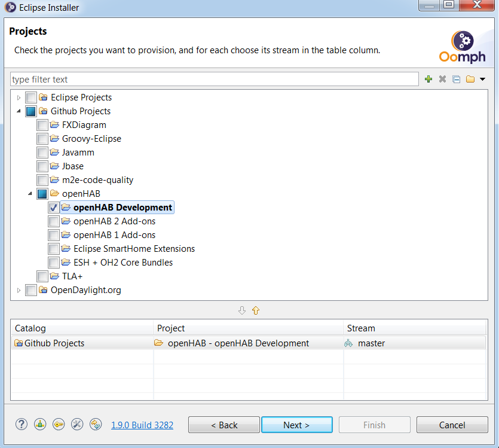
Task: Check the Groovy-Eclipse checkbox
Action: pos(42,139)
